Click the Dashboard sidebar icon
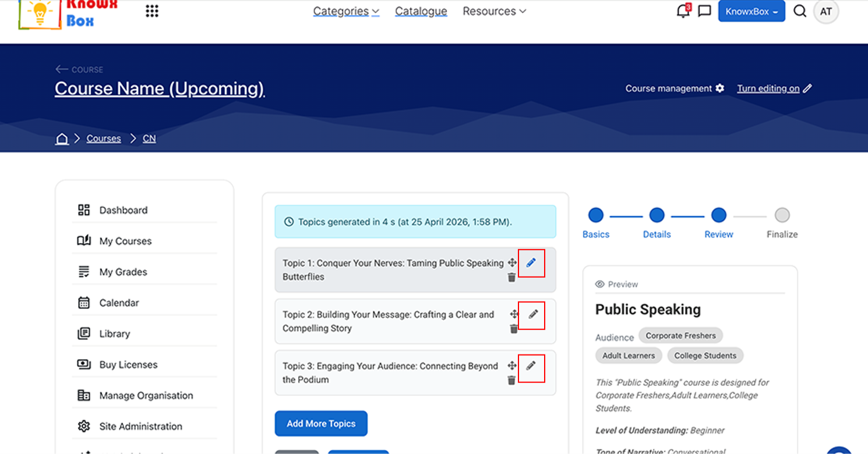Viewport: 868px width, 454px height. coord(84,210)
